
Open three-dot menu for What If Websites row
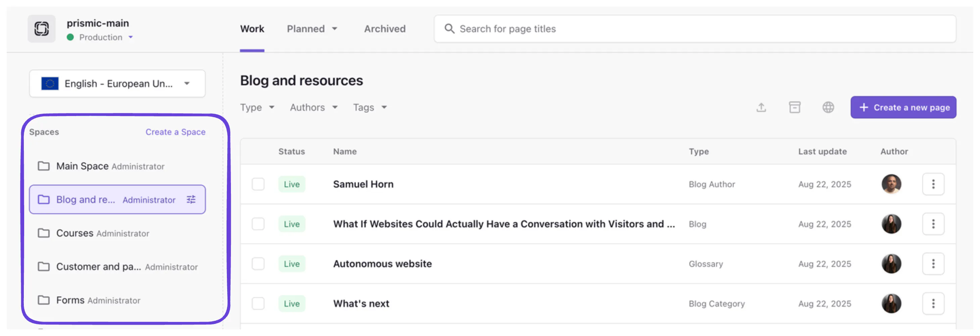pyautogui.click(x=933, y=224)
